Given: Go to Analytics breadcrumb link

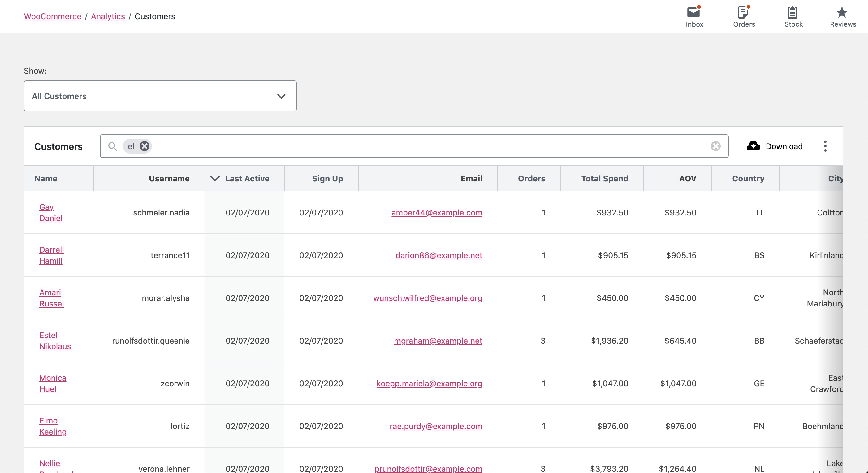Looking at the screenshot, I should tap(108, 16).
